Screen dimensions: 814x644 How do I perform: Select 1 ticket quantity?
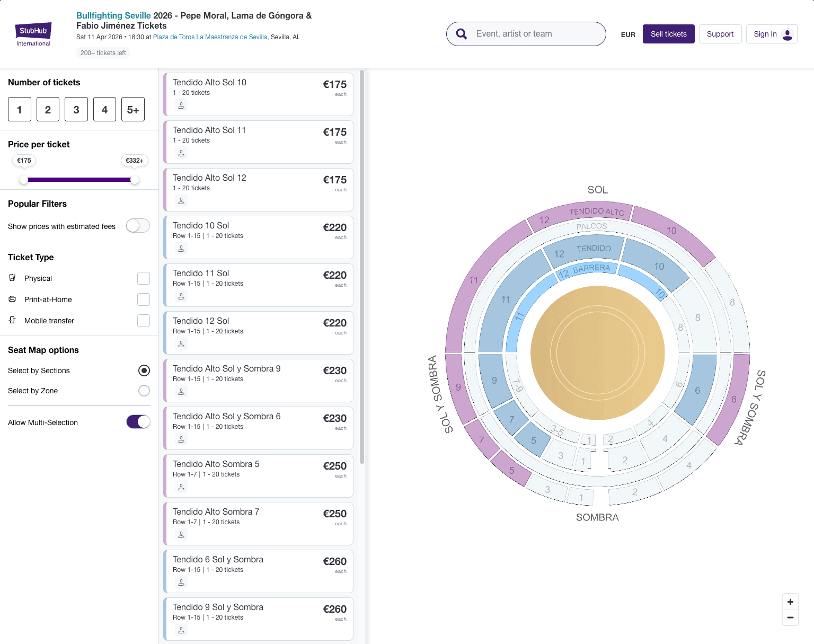click(20, 109)
